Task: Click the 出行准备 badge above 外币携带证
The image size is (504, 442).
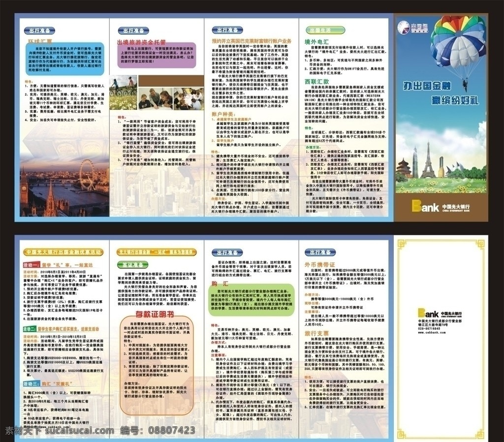Action: (x=320, y=252)
